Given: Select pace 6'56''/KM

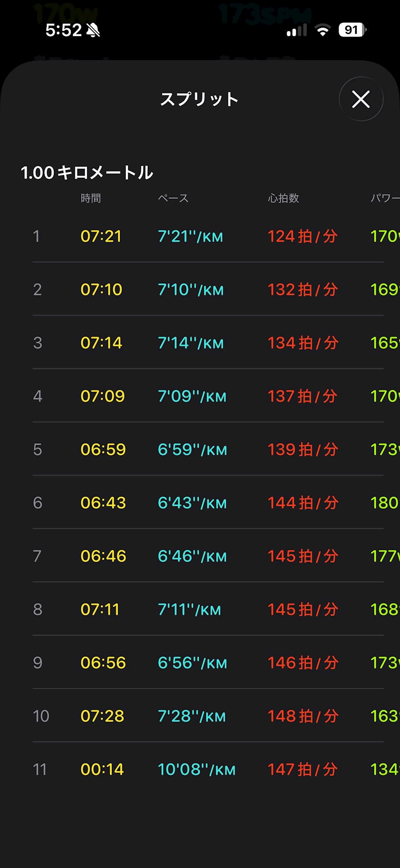Looking at the screenshot, I should coord(192,664).
